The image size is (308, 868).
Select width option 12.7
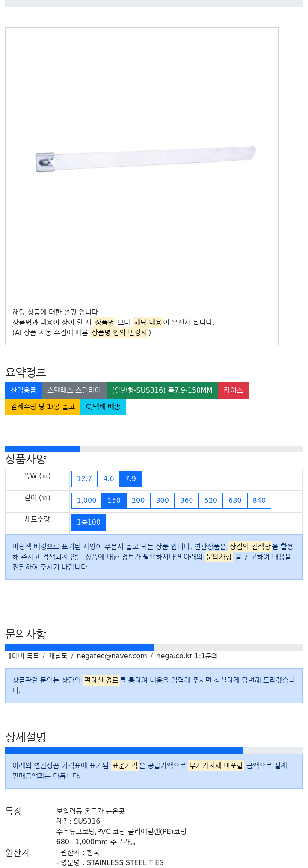(x=84, y=479)
